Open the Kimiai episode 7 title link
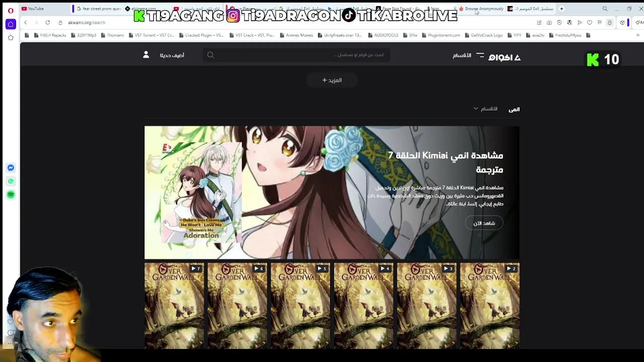 point(446,162)
